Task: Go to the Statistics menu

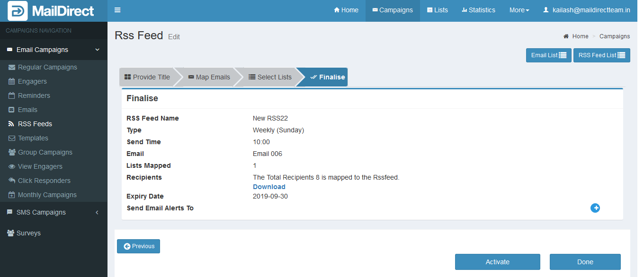Action: pos(478,10)
